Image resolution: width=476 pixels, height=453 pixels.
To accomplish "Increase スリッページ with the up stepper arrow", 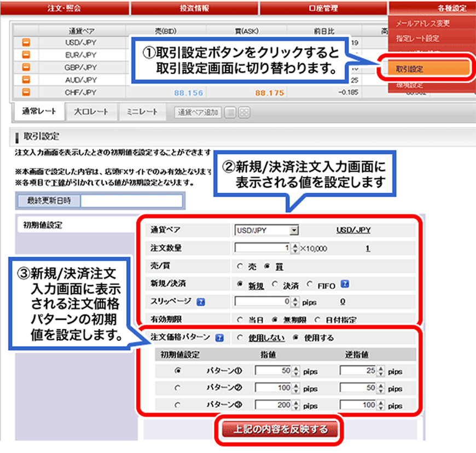I will click(x=295, y=299).
